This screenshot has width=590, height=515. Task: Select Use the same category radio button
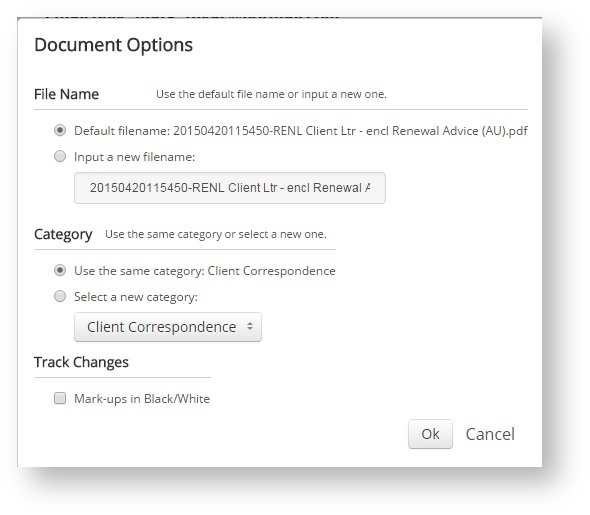tap(60, 270)
